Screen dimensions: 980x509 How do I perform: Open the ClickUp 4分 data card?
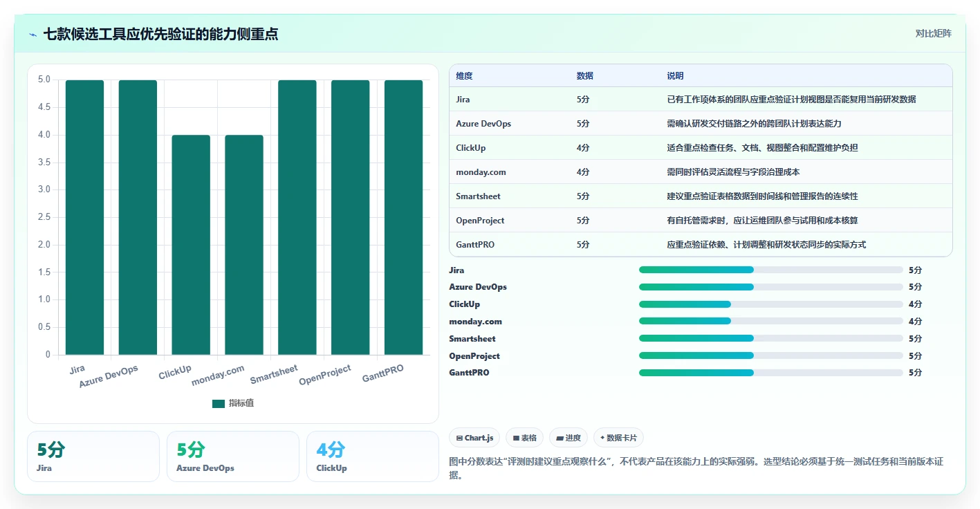[373, 456]
